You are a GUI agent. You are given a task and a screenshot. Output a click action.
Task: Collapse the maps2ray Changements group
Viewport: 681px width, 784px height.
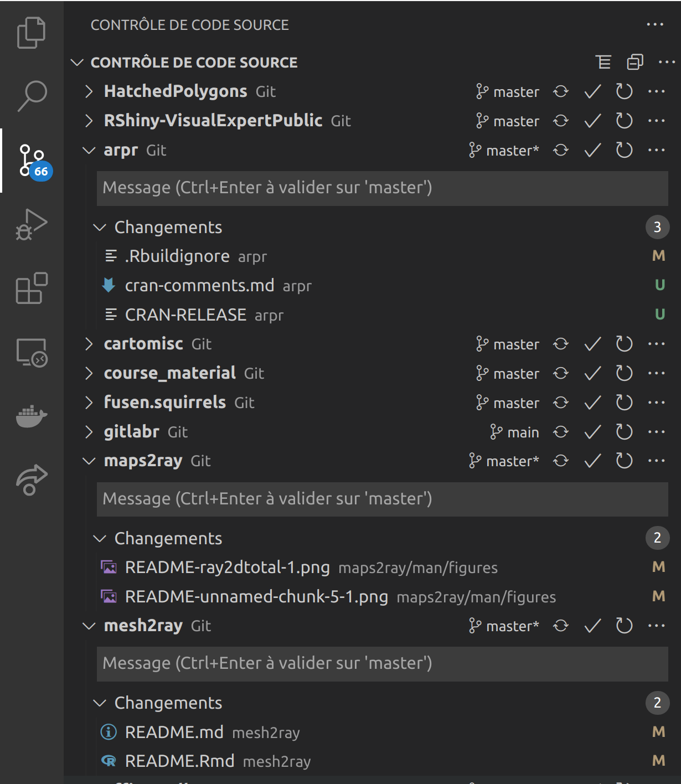click(100, 538)
